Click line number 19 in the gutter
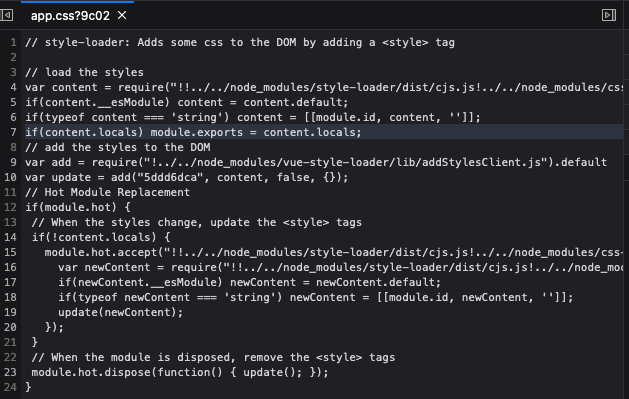Viewport: 629px width, 399px height. (10, 312)
